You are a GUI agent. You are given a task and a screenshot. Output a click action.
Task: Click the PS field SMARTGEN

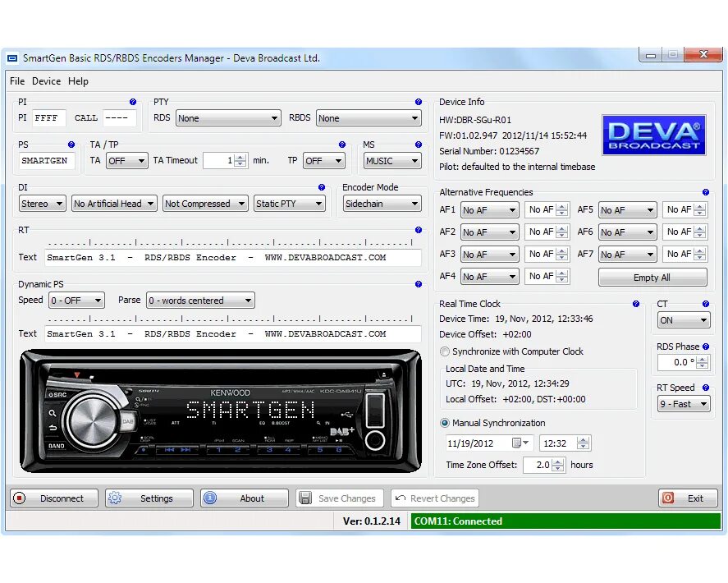coord(47,161)
